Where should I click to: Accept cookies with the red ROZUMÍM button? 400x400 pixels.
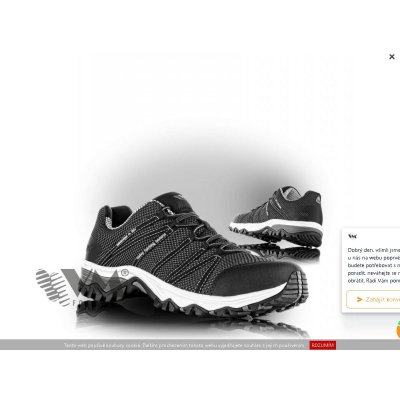323,345
